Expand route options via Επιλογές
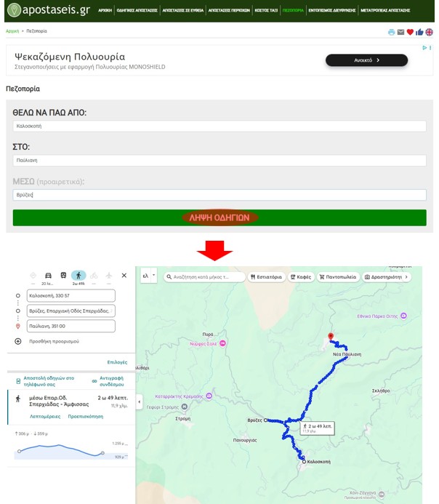Viewport: 439px width, 504px height. click(x=117, y=362)
